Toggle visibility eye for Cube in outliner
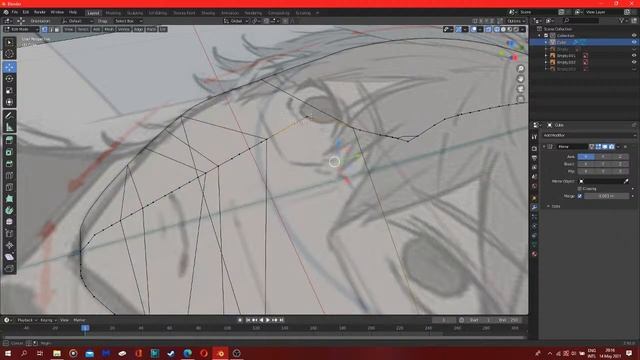The image size is (640, 360). 634,42
